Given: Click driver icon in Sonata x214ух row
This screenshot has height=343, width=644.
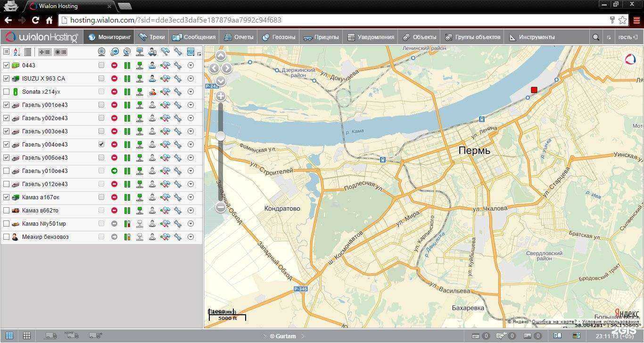Looking at the screenshot, I should [152, 92].
